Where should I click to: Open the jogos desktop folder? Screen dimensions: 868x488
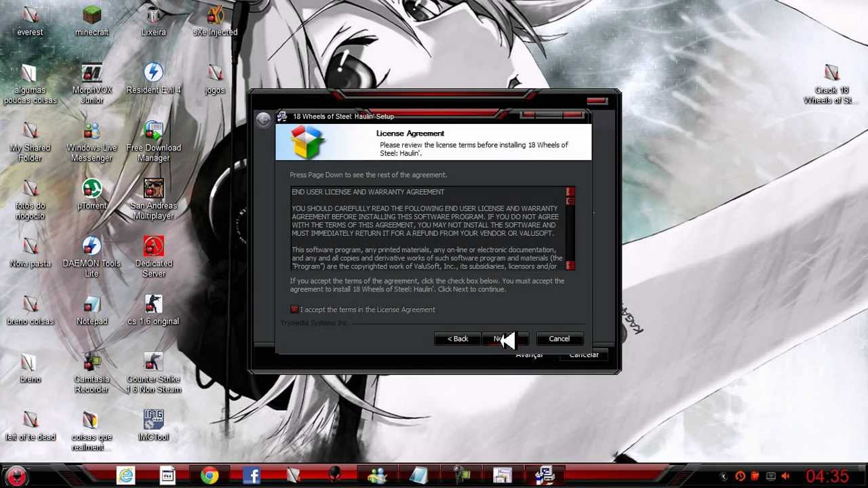pyautogui.click(x=215, y=79)
